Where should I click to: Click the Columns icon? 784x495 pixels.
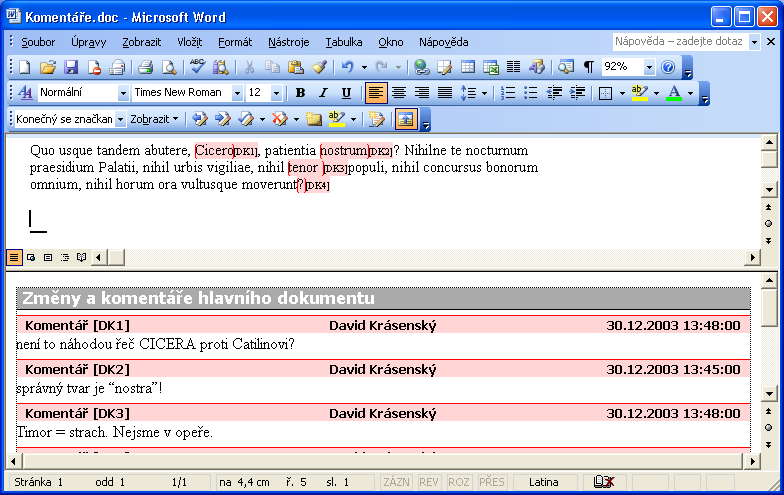(x=514, y=67)
